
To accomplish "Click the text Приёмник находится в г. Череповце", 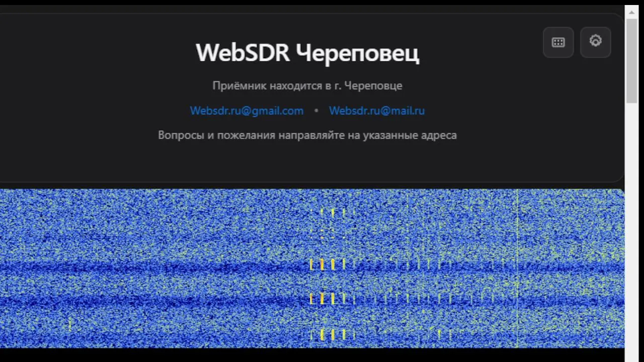I will (307, 85).
